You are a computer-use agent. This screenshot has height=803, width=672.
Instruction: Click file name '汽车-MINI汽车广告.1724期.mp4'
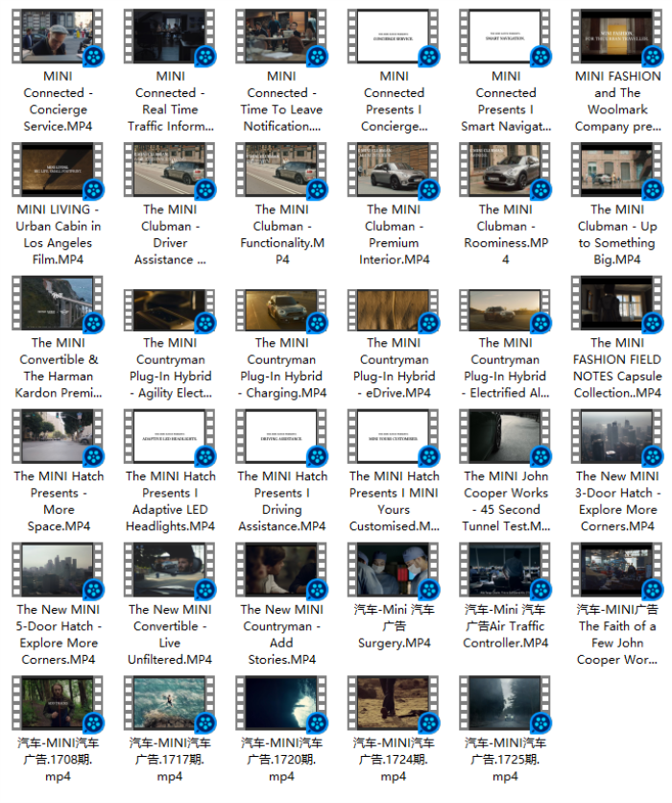coord(394,760)
